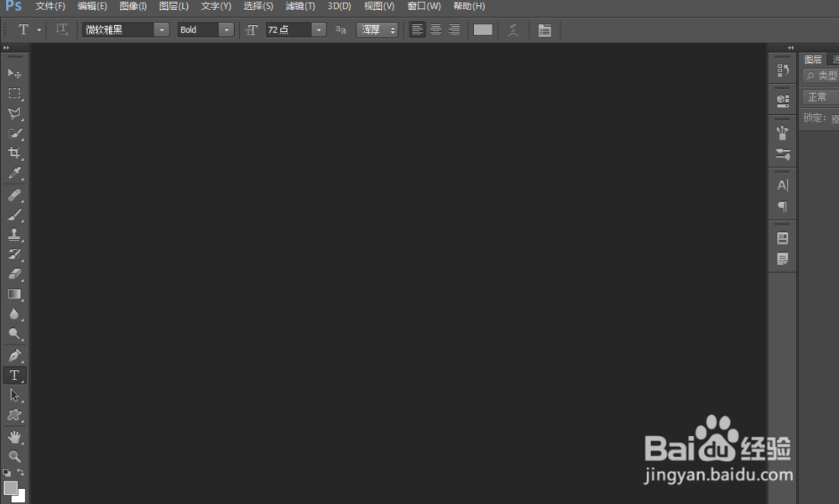Select the Crop tool
The width and height of the screenshot is (839, 504).
14,153
